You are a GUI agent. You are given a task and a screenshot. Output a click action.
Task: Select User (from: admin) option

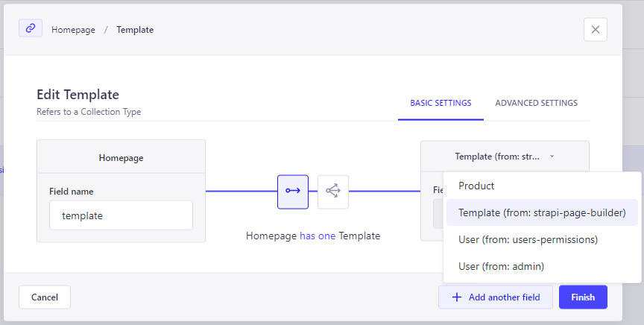click(x=501, y=266)
